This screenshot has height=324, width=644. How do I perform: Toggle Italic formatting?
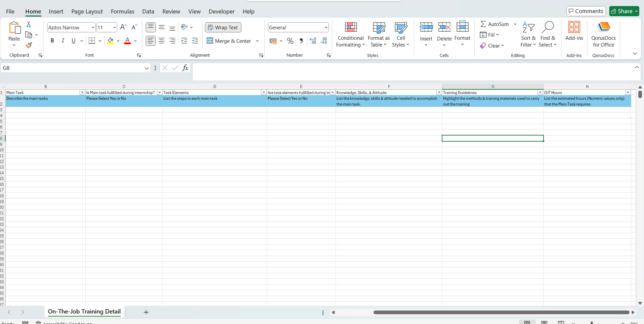[x=63, y=41]
